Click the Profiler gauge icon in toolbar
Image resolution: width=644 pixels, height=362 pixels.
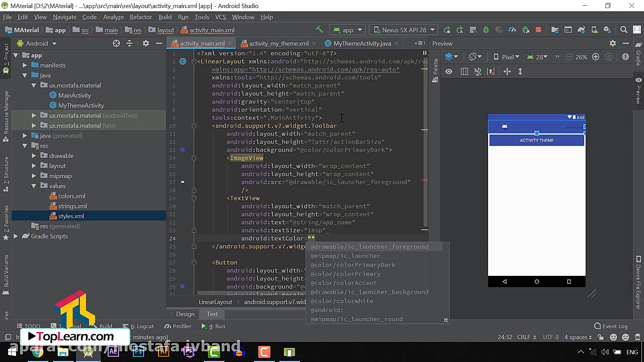pyautogui.click(x=512, y=30)
